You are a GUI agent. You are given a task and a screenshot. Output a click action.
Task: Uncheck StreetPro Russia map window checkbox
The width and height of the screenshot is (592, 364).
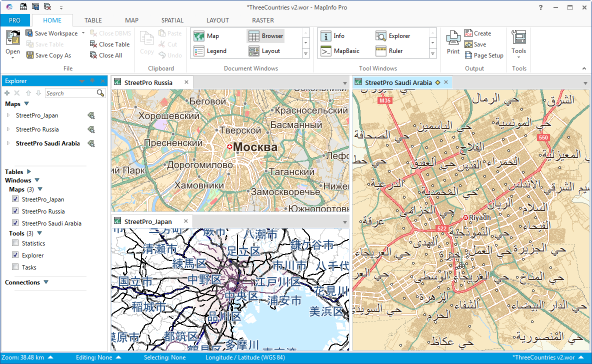[15, 211]
